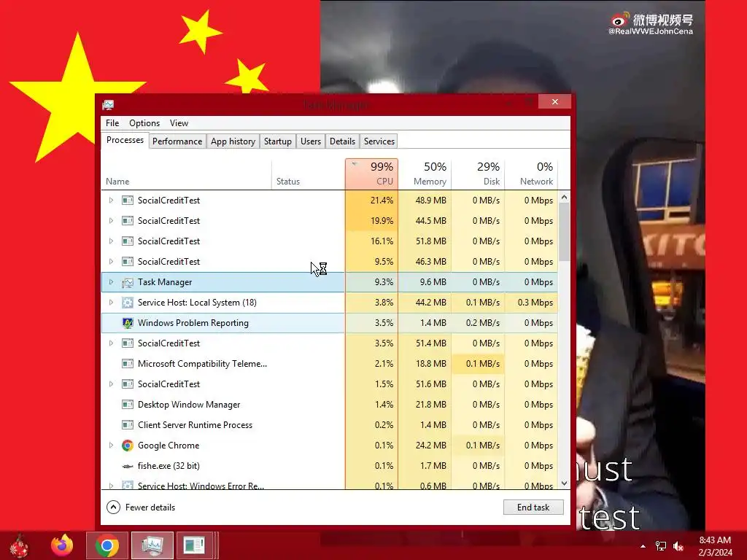Screen dimensions: 747x560
Task: Click the Service Host Local System gear icon
Action: [127, 303]
